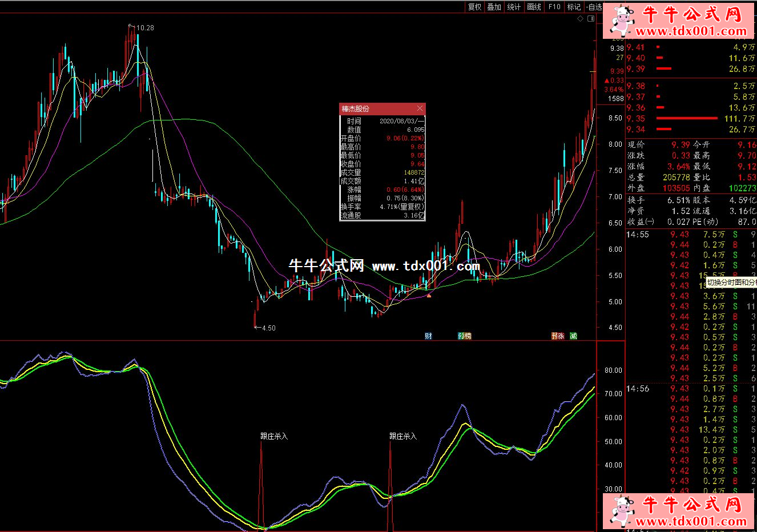Select the 9.41 sell order row

[691, 47]
